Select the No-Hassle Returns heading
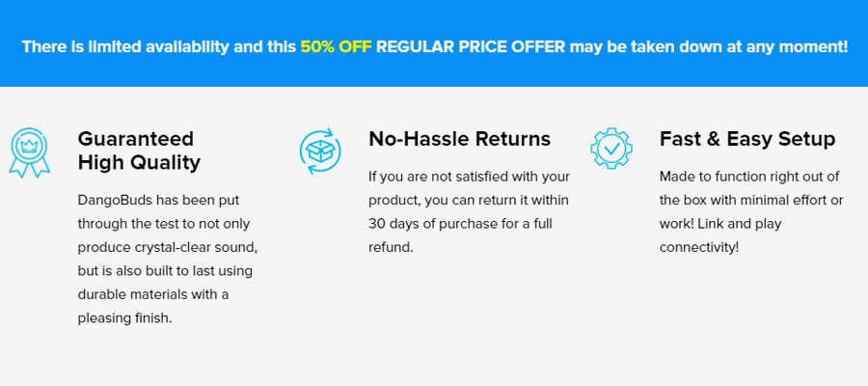868x386 pixels. (x=459, y=139)
